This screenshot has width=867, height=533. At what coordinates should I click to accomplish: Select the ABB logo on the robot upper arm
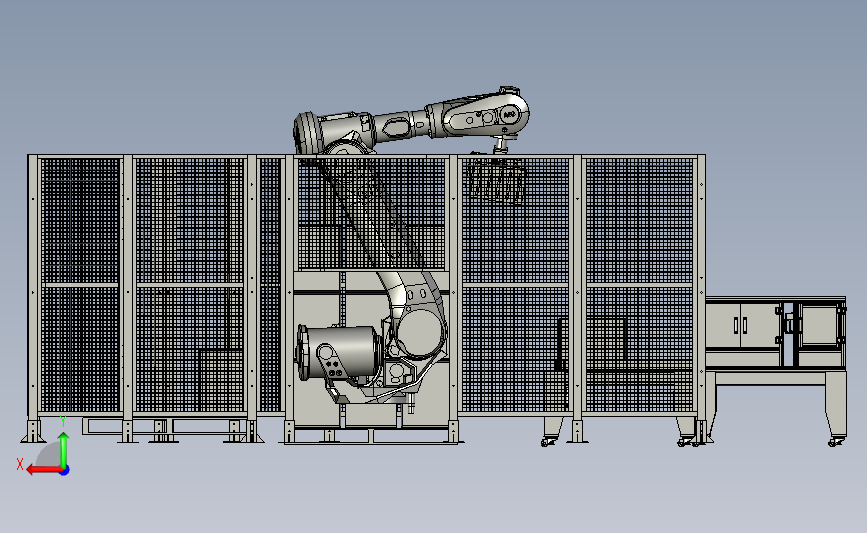[509, 116]
